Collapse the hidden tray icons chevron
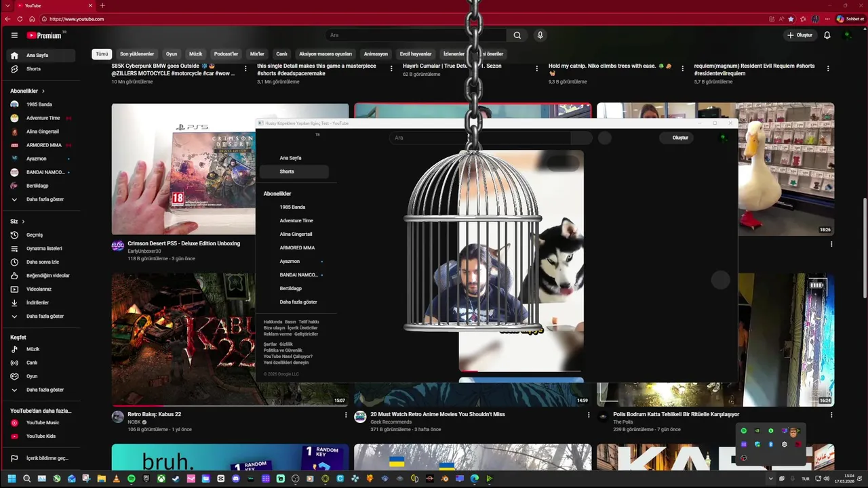 pyautogui.click(x=770, y=479)
